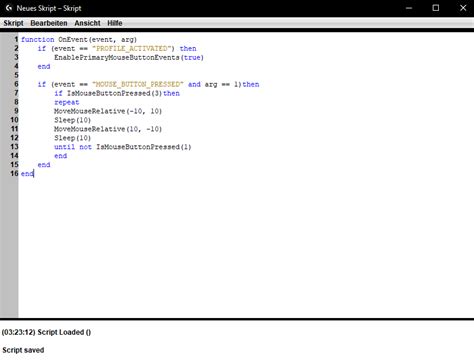Click the 'end' keyword on line 14

(x=61, y=156)
